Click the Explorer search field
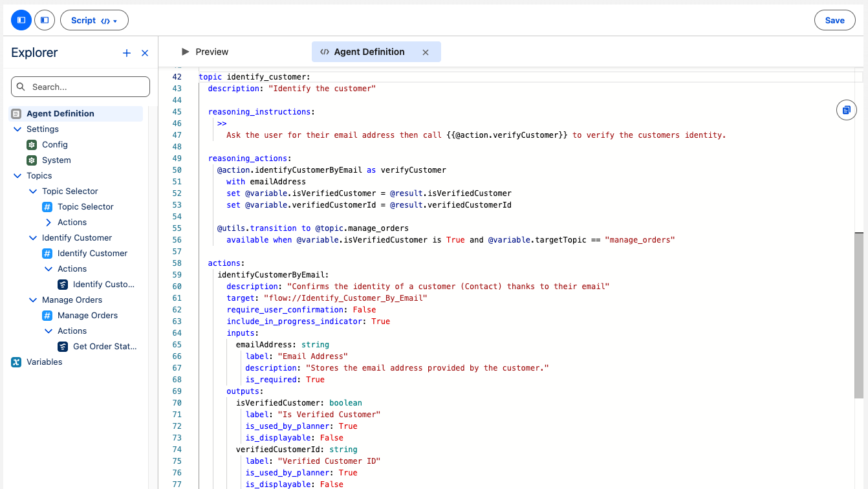Image resolution: width=868 pixels, height=489 pixels. [80, 87]
